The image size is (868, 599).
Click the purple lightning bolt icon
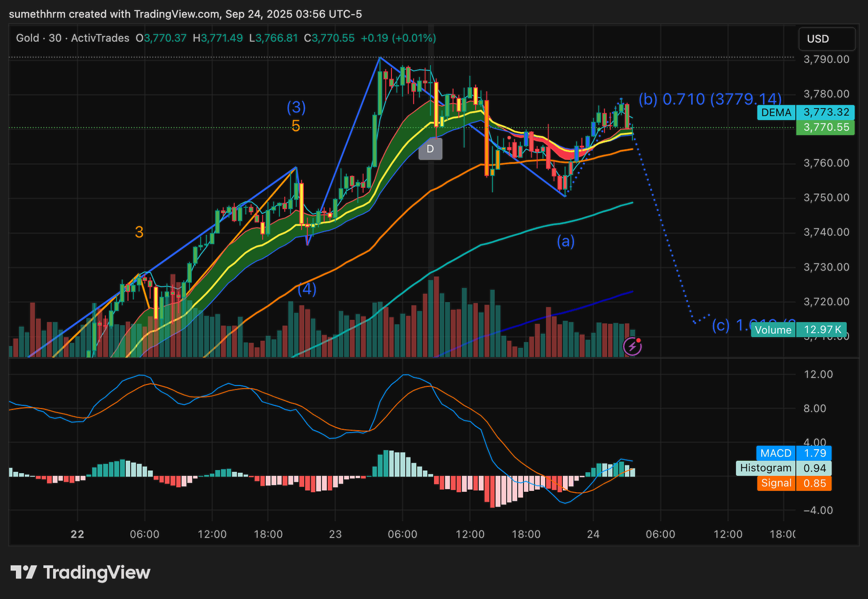coord(632,347)
